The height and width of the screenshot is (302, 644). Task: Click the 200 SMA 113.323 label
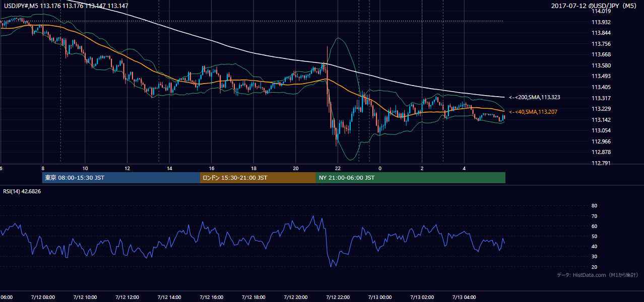pos(535,97)
